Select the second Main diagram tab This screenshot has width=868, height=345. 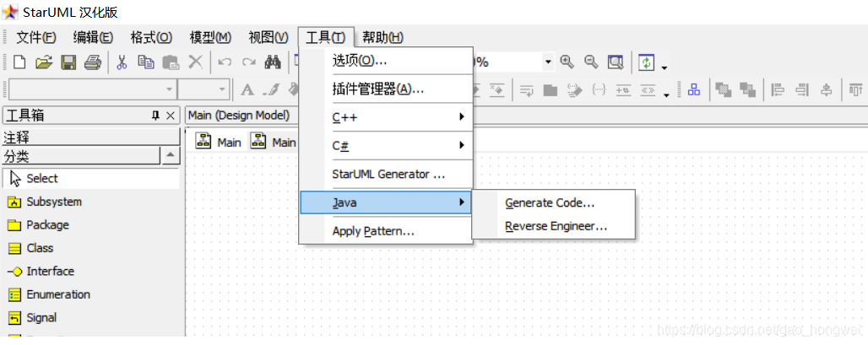pyautogui.click(x=273, y=143)
